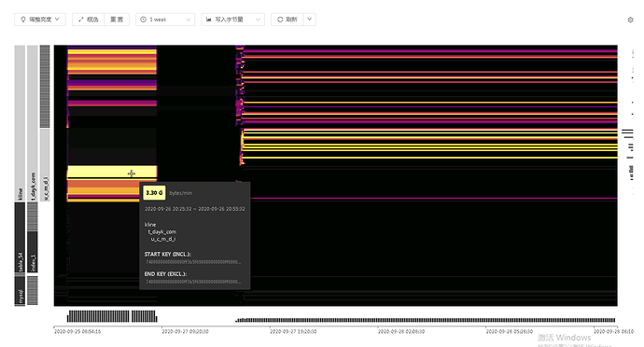Image resolution: width=644 pixels, height=347 pixels.
Task: Select the kline database label bar
Action: [20, 123]
